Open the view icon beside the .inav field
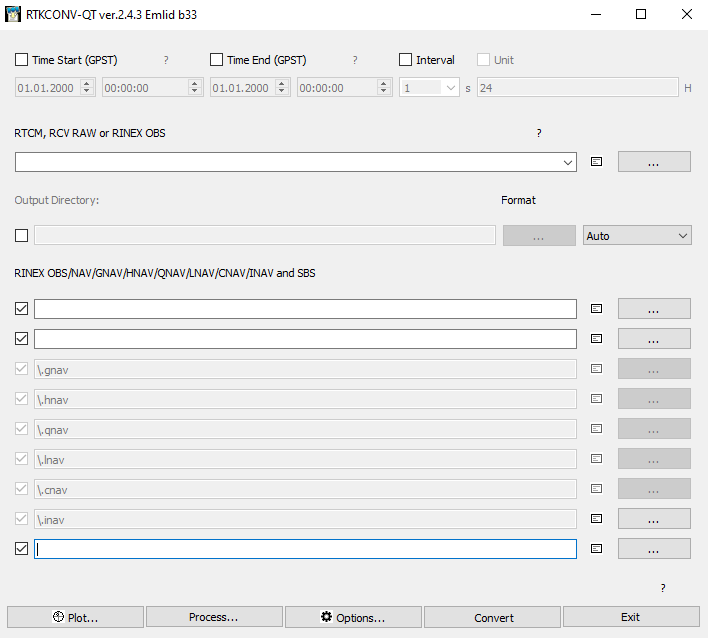 [x=596, y=519]
